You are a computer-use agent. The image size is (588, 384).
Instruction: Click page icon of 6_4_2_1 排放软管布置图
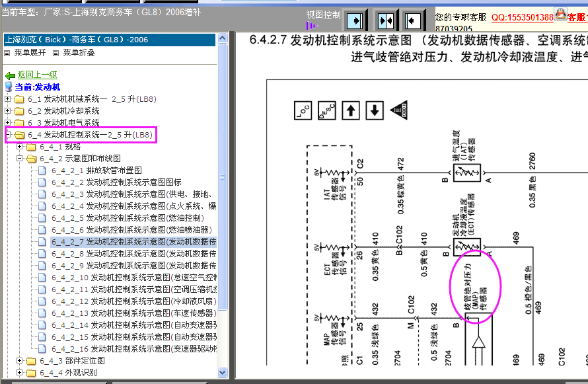[42, 171]
